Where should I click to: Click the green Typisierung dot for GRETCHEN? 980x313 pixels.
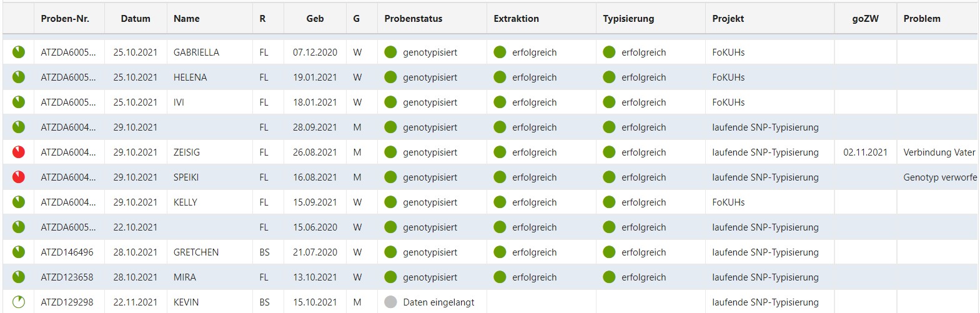pyautogui.click(x=609, y=252)
